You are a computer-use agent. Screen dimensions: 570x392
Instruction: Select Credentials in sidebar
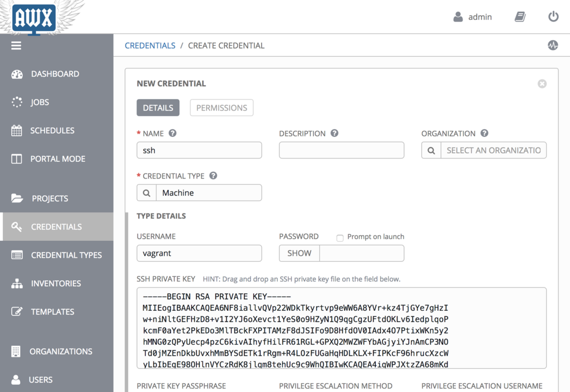(x=57, y=227)
